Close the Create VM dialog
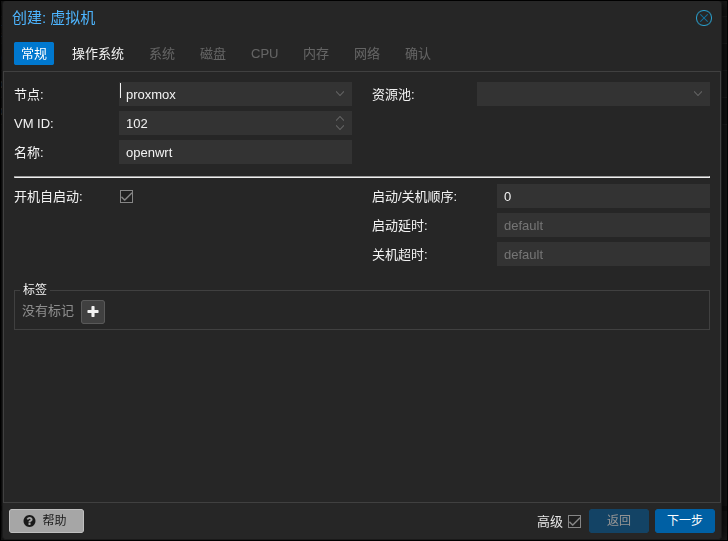Screen dimensions: 728x541 [x=704, y=18]
